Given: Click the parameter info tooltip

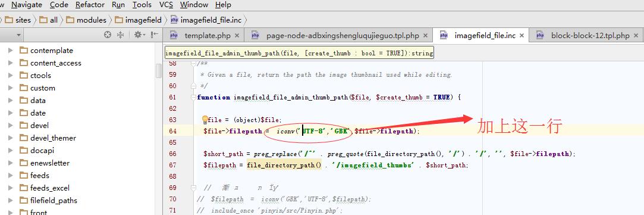Looking at the screenshot, I should pos(299,53).
